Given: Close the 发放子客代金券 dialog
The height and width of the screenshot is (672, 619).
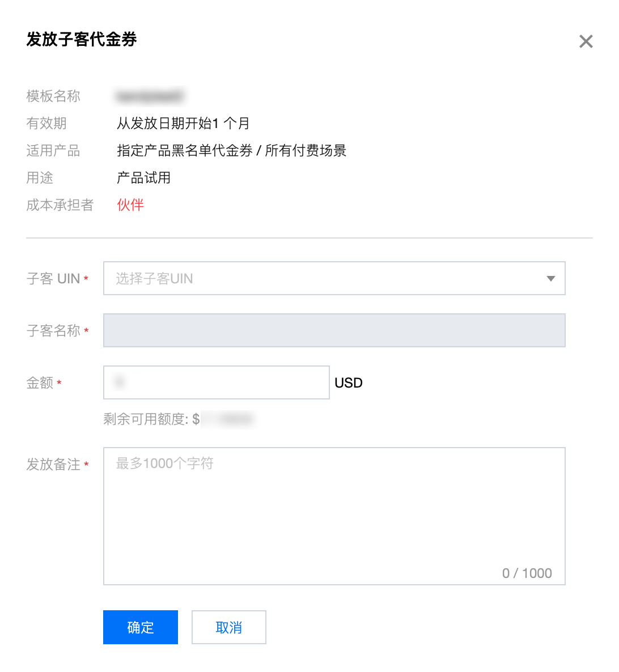Looking at the screenshot, I should point(586,41).
